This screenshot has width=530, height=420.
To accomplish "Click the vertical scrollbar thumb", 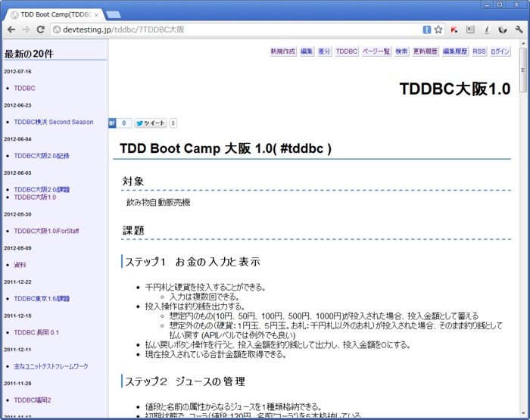I will tap(523, 70).
